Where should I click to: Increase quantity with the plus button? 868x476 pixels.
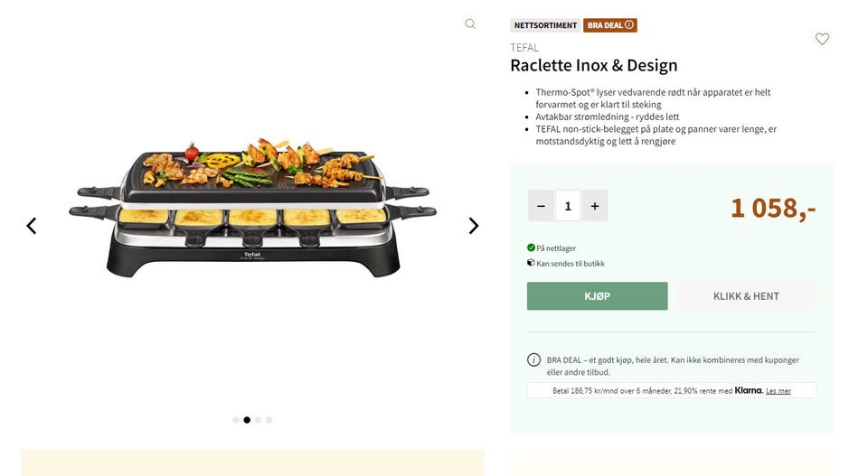pos(594,206)
